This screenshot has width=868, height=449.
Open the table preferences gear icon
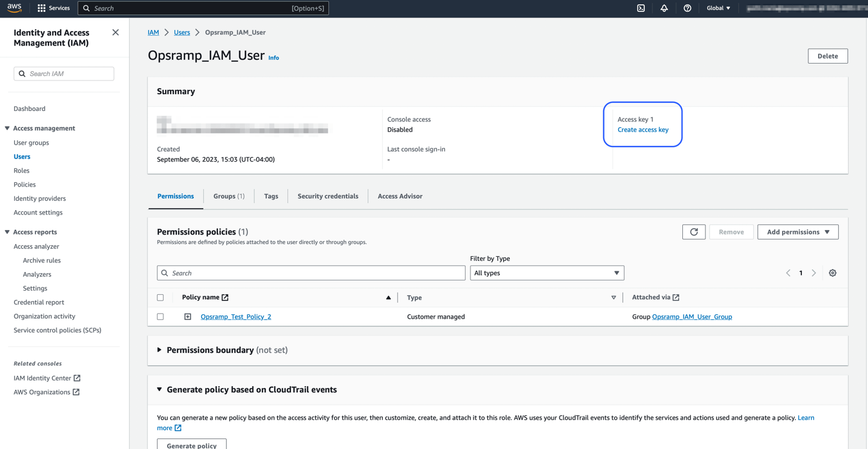point(832,273)
